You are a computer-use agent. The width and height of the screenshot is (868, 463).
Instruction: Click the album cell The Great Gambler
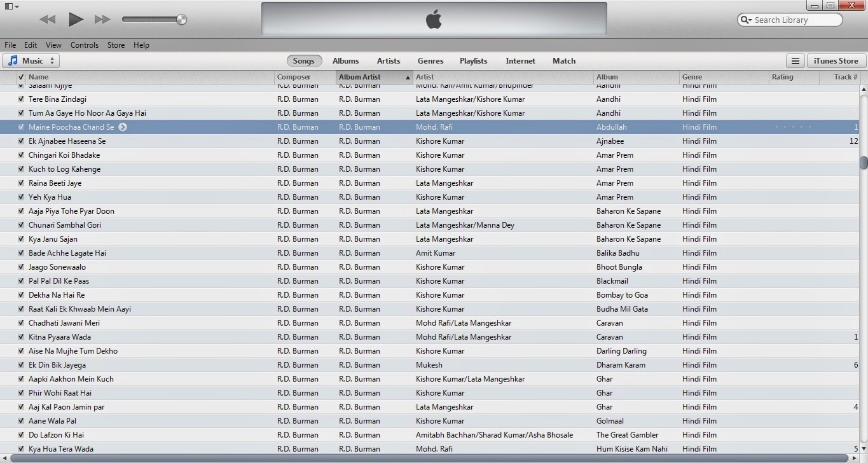pyautogui.click(x=627, y=435)
